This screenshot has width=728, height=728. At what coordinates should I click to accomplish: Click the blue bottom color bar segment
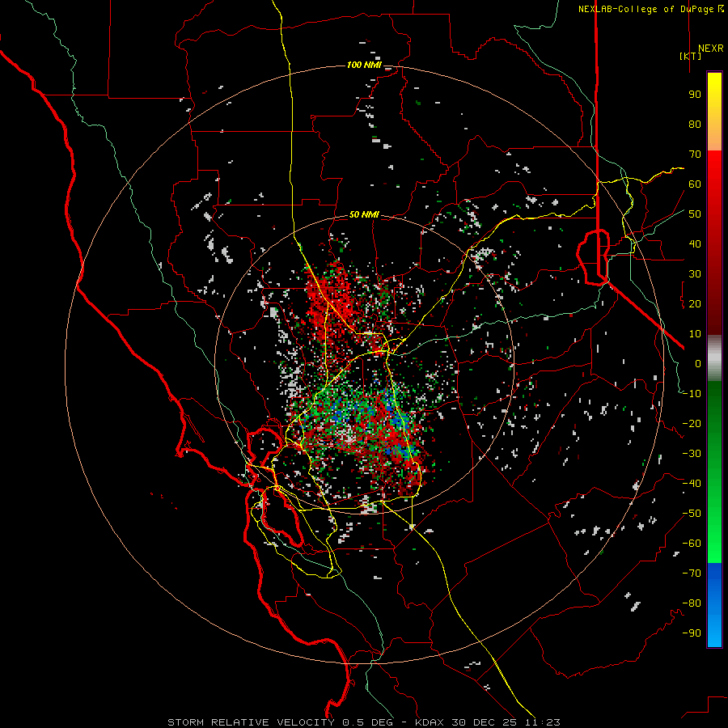click(714, 605)
